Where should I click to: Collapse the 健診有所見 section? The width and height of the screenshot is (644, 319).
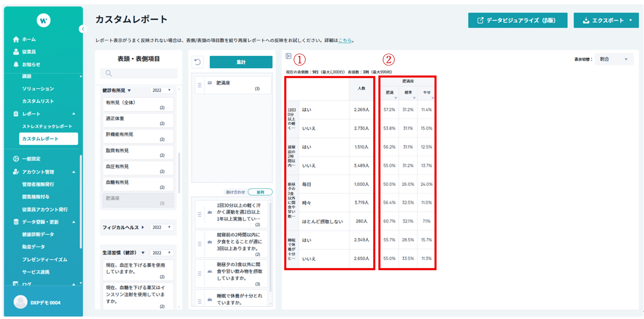[129, 91]
